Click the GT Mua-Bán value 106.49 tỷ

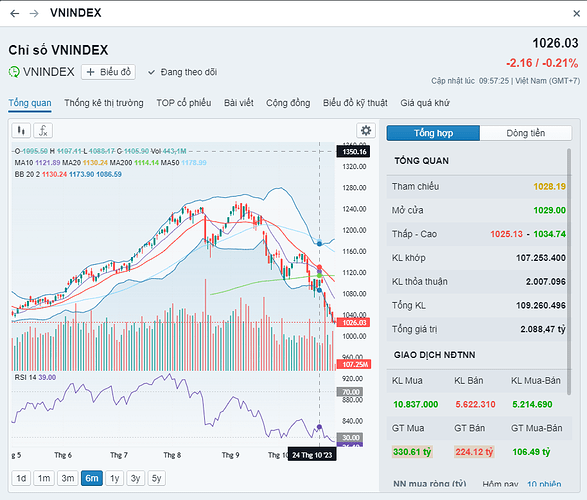531,452
